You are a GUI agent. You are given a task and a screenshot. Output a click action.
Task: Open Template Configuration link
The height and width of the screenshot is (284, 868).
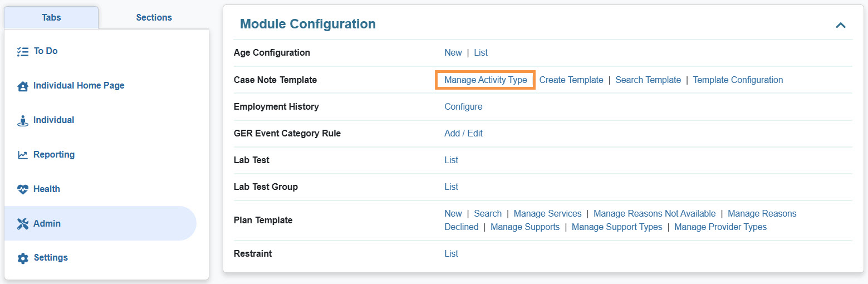click(x=738, y=80)
